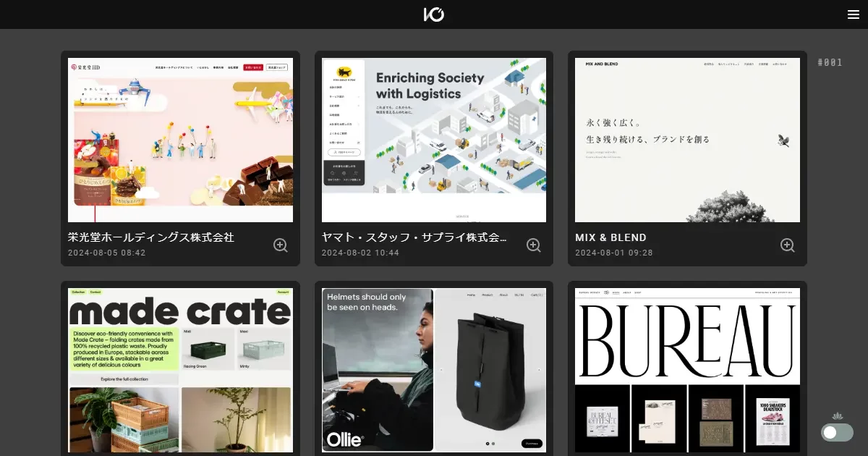Click the #001 page counter
Image resolution: width=868 pixels, height=456 pixels.
tap(830, 63)
